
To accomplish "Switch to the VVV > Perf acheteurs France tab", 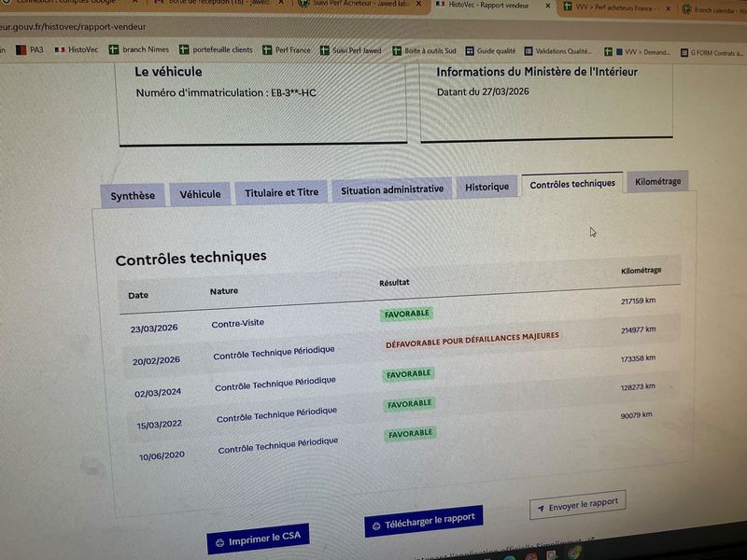I will pos(617,7).
